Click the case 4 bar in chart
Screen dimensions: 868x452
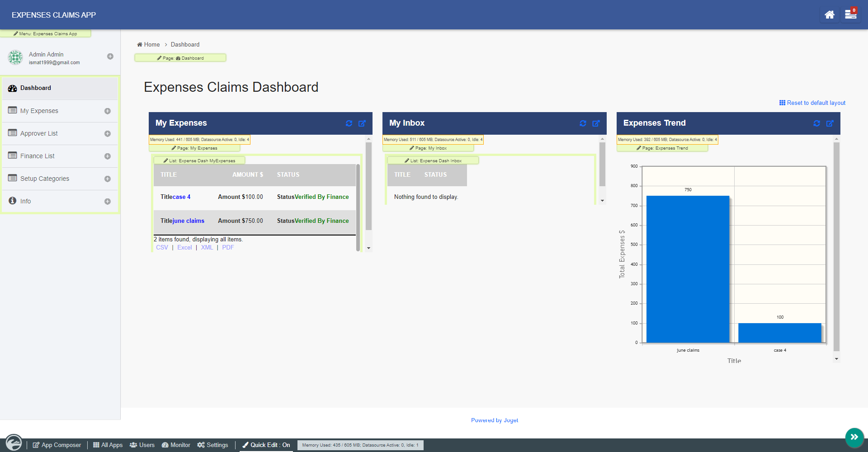click(x=780, y=333)
